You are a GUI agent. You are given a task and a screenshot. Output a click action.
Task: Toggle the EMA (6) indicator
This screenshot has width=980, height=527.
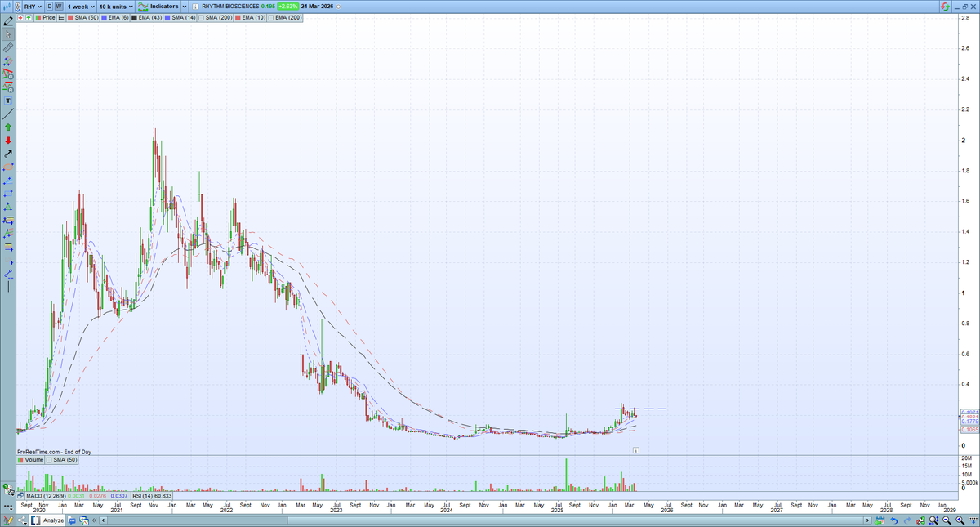click(x=114, y=18)
